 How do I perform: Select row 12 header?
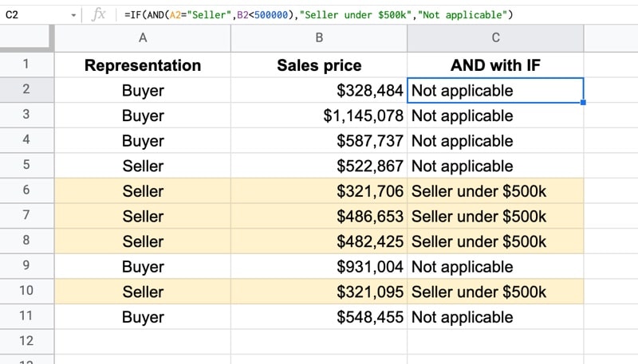pyautogui.click(x=27, y=341)
